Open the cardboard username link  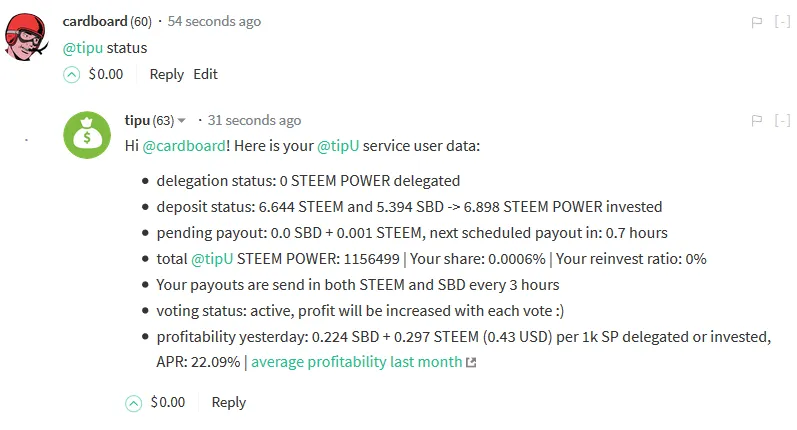pos(95,21)
